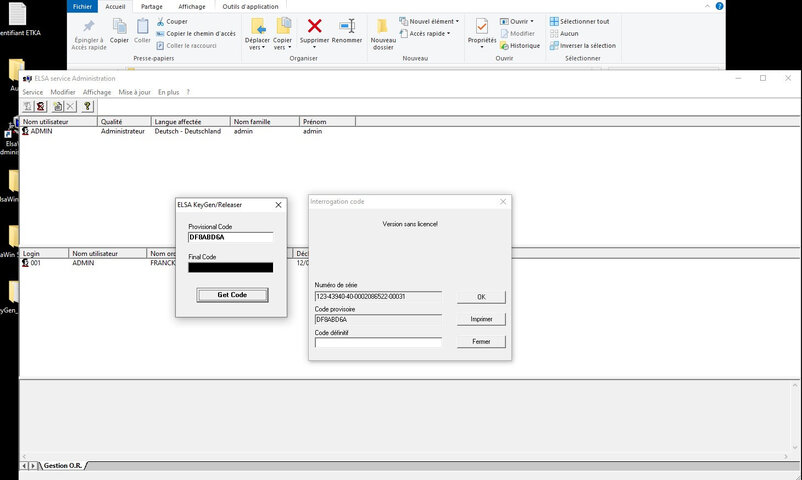Click the ADMIN user icon in top list
The width and height of the screenshot is (802, 480).
(26, 131)
